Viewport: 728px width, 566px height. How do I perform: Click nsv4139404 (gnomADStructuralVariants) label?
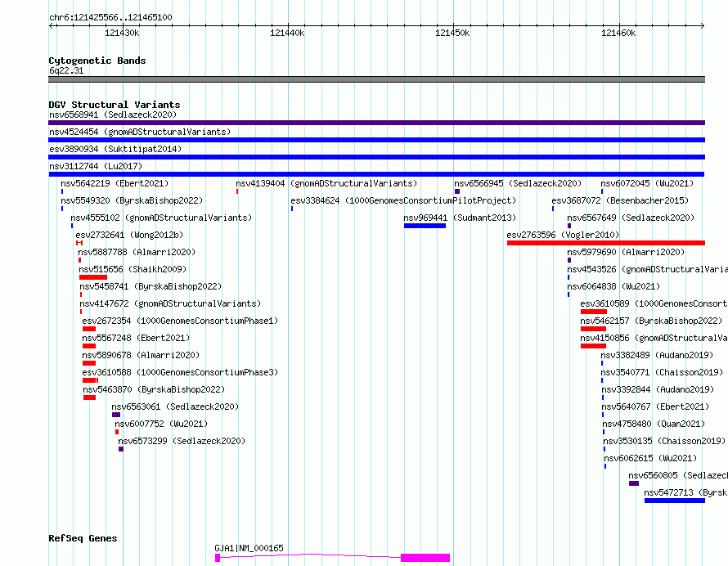(326, 183)
